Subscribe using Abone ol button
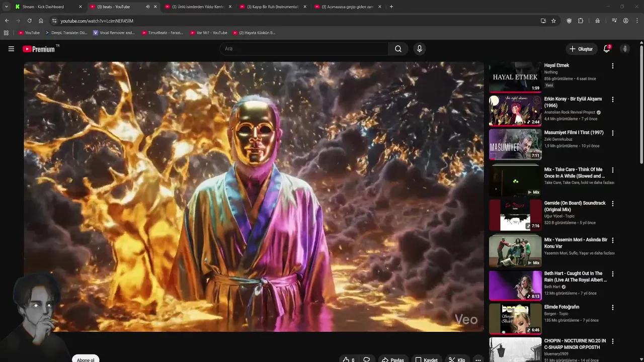The height and width of the screenshot is (362, 644). pyautogui.click(x=86, y=359)
